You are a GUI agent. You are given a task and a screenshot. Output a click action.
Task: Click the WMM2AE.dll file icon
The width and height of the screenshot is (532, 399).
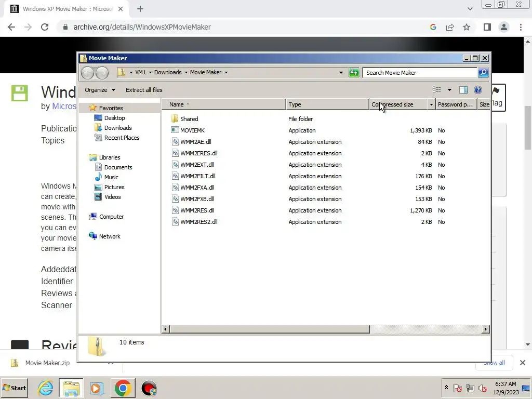(x=175, y=142)
